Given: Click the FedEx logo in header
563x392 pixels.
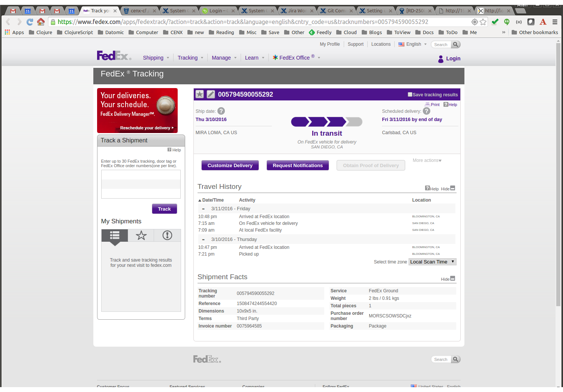Looking at the screenshot, I should [114, 56].
